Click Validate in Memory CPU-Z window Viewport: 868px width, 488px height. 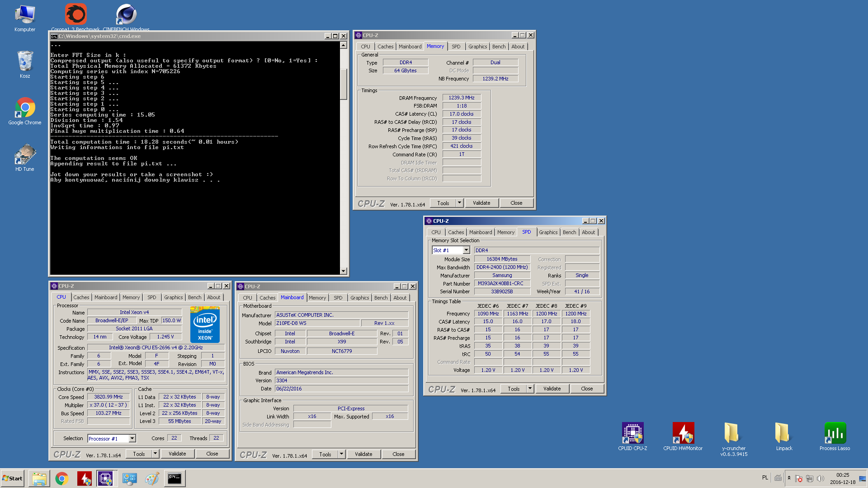pyautogui.click(x=481, y=203)
